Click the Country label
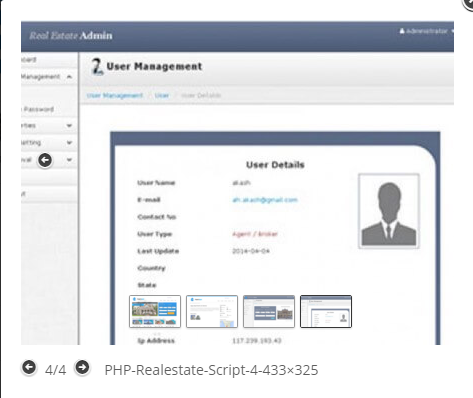Image resolution: width=473 pixels, height=398 pixels. (151, 268)
